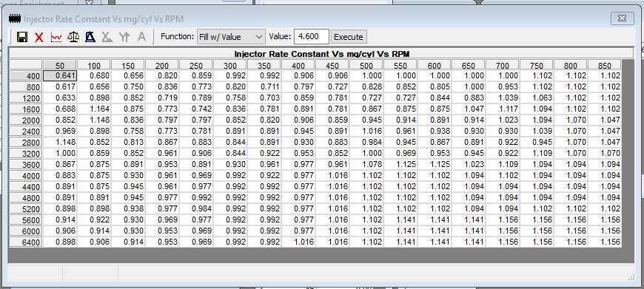Viewport: 644px width, 289px height.
Task: Open the graph view icon
Action: coord(56,37)
